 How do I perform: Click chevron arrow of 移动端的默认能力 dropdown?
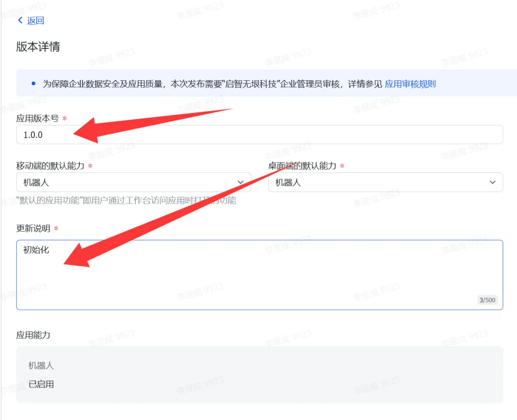tap(241, 182)
